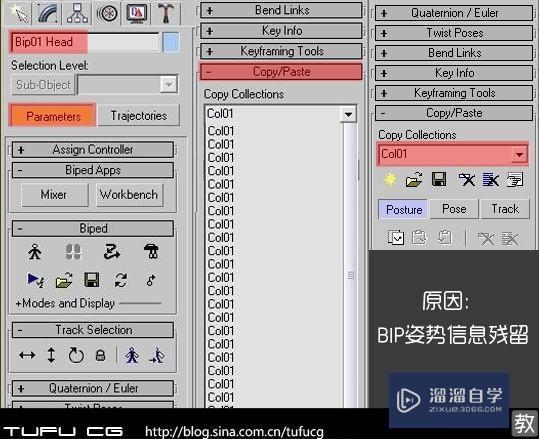539x439 pixels.
Task: Select the Track mode button
Action: click(505, 209)
